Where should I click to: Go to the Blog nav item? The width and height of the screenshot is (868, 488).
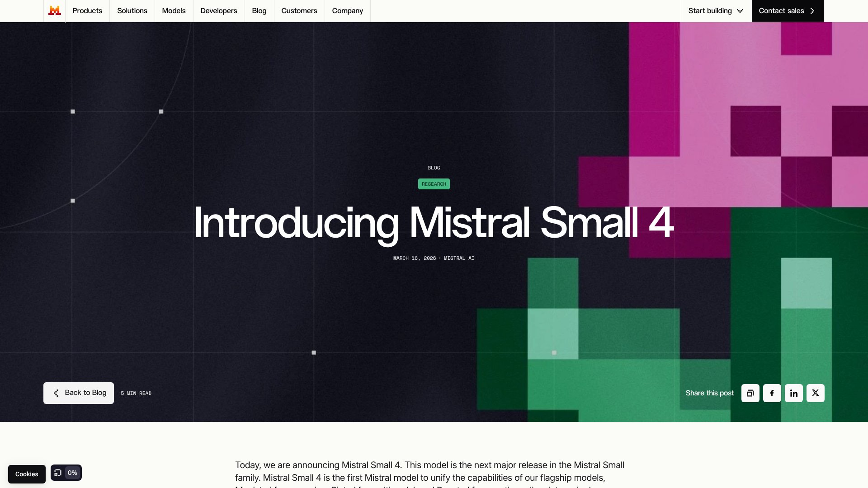[x=259, y=10]
